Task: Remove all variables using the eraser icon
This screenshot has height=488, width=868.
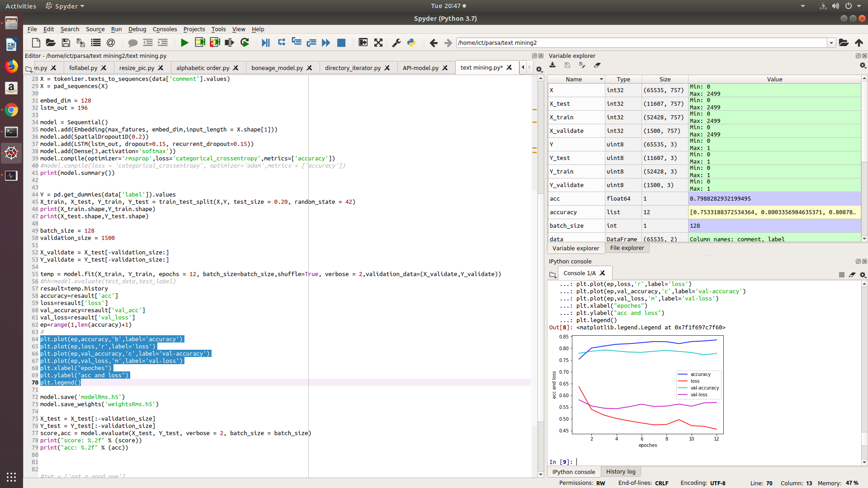Action: point(598,65)
